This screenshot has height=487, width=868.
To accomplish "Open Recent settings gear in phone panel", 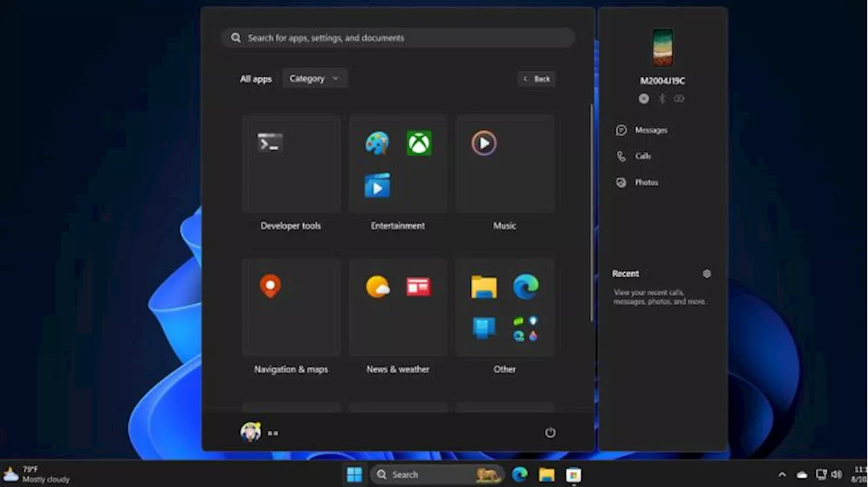I will pyautogui.click(x=707, y=273).
